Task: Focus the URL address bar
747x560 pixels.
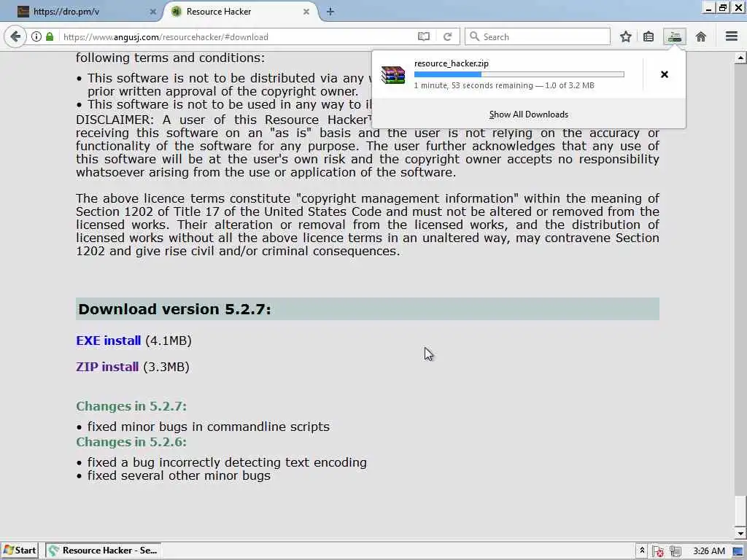Action: 239,36
